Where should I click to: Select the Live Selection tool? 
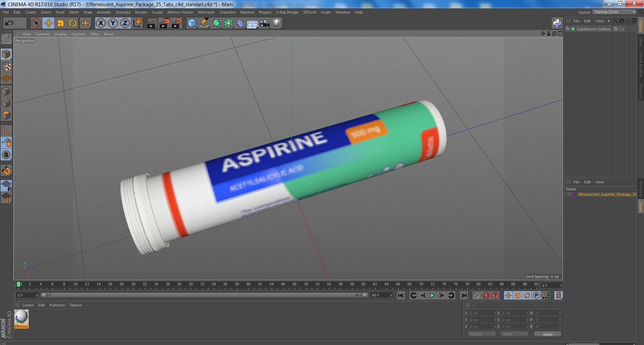36,23
